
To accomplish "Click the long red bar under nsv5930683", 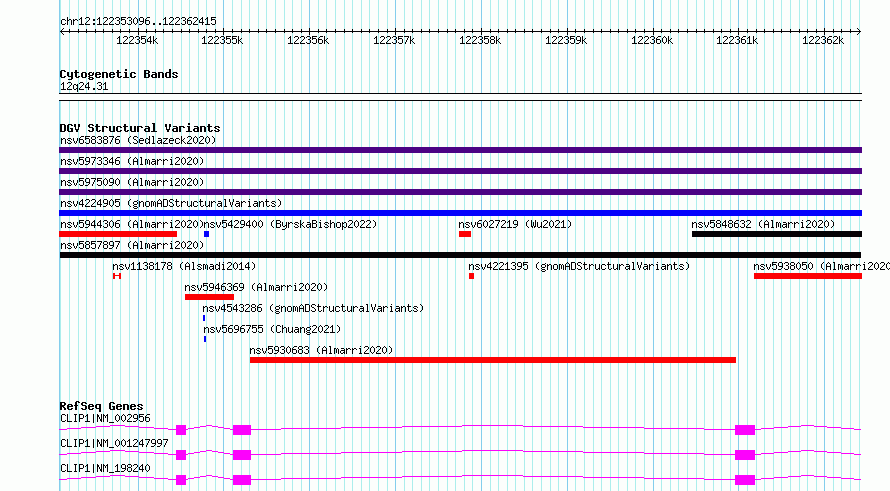I will [x=493, y=360].
